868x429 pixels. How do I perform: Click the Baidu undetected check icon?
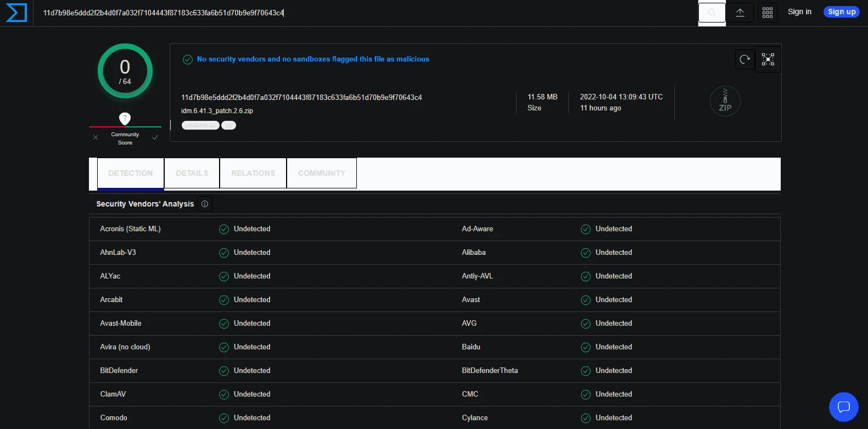(586, 347)
